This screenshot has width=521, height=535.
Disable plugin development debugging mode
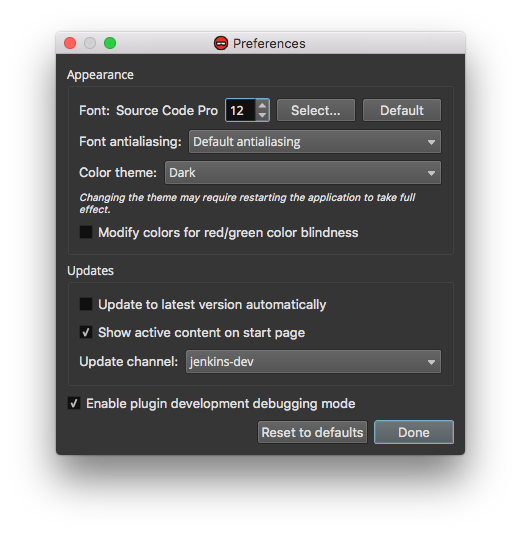pos(74,403)
